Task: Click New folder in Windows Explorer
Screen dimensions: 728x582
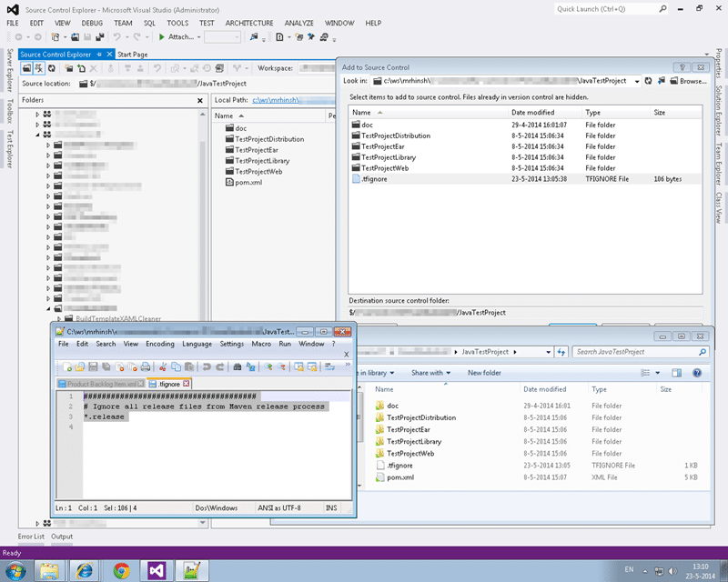Action: pos(484,373)
